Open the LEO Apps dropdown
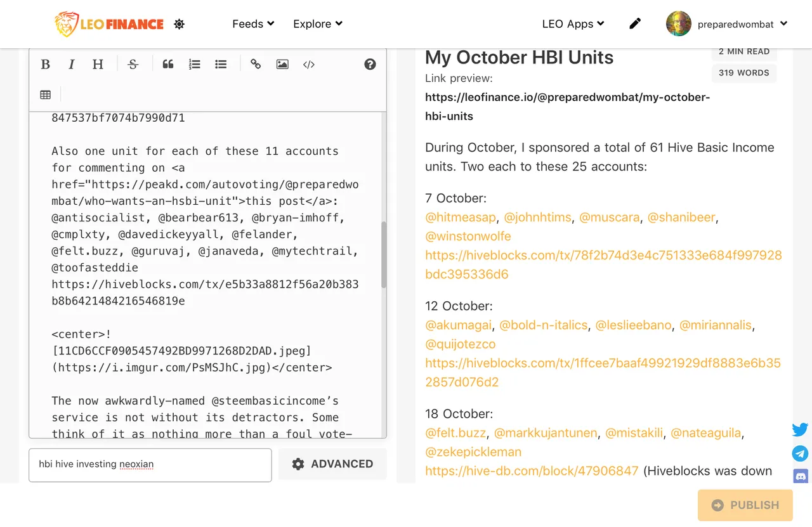Image resolution: width=812 pixels, height=527 pixels. pos(573,23)
